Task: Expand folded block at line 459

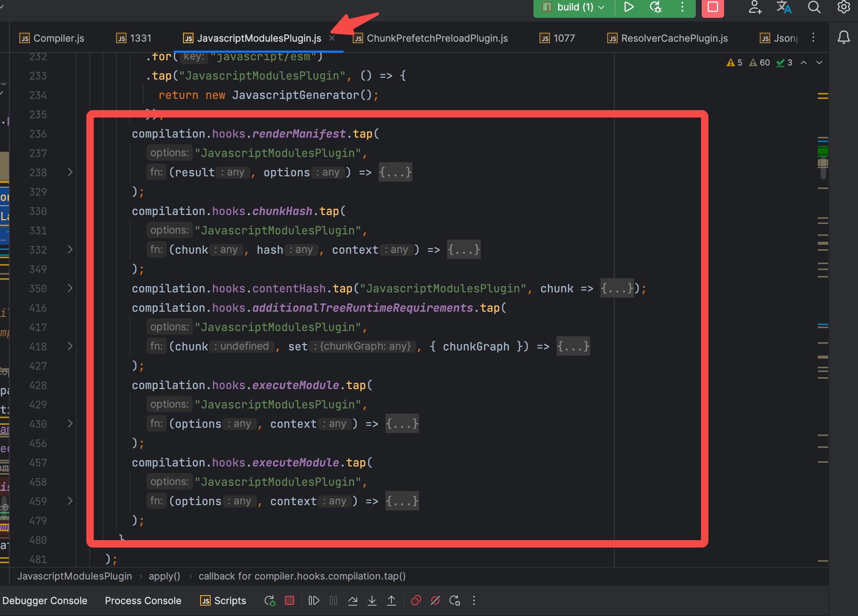Action: pos(70,501)
